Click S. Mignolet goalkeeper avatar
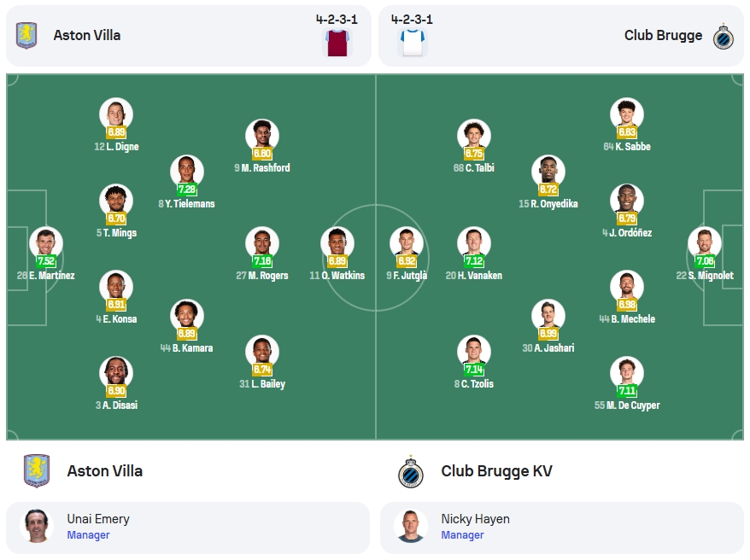This screenshot has height=560, width=750. (705, 243)
